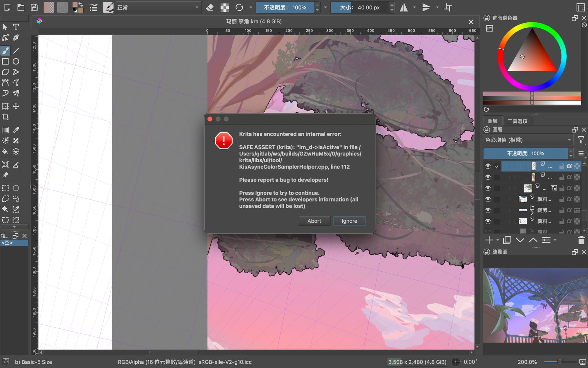Select the Text tool
The image size is (588, 368).
(x=16, y=27)
